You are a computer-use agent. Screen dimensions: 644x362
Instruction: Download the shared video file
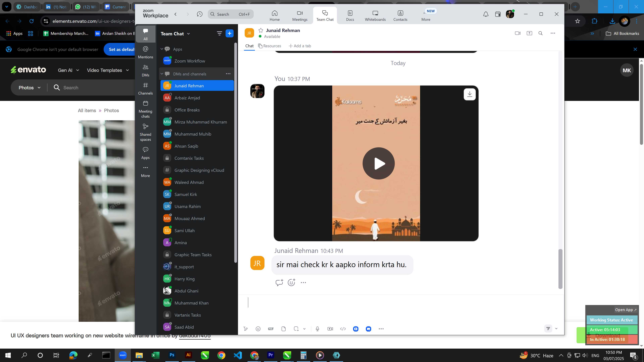coord(470,94)
